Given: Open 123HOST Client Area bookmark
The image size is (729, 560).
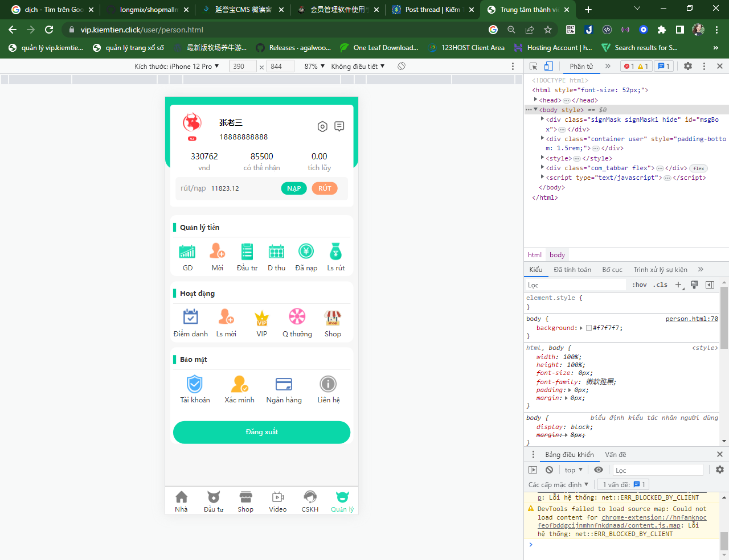Looking at the screenshot, I should click(466, 48).
